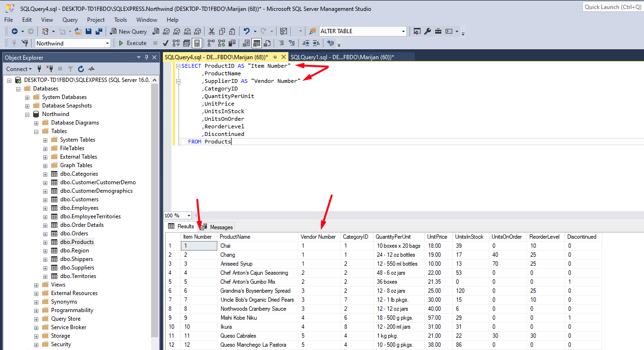This screenshot has height=350, width=644.
Task: Click the Save All disks icon
Action: tap(99, 31)
